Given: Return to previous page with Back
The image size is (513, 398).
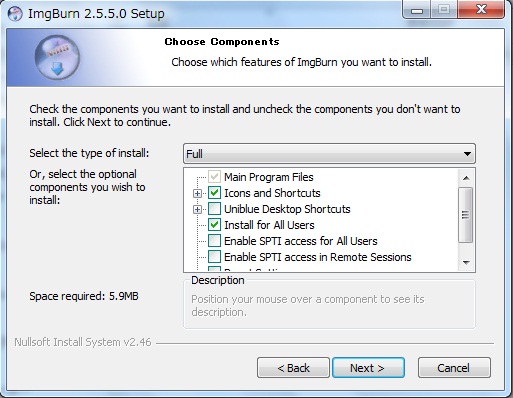Looking at the screenshot, I should 293,368.
